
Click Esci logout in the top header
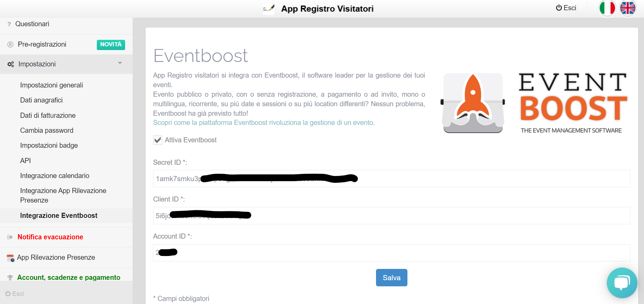(x=566, y=8)
